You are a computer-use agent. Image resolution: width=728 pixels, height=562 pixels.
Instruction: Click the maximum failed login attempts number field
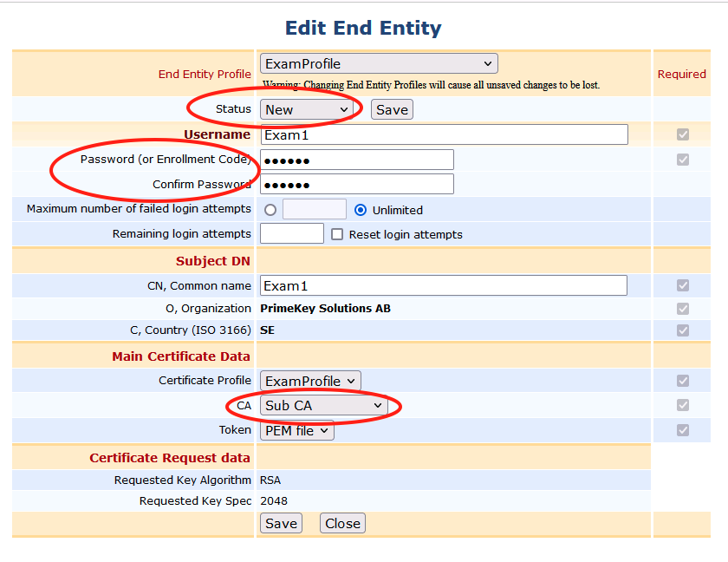(314, 210)
